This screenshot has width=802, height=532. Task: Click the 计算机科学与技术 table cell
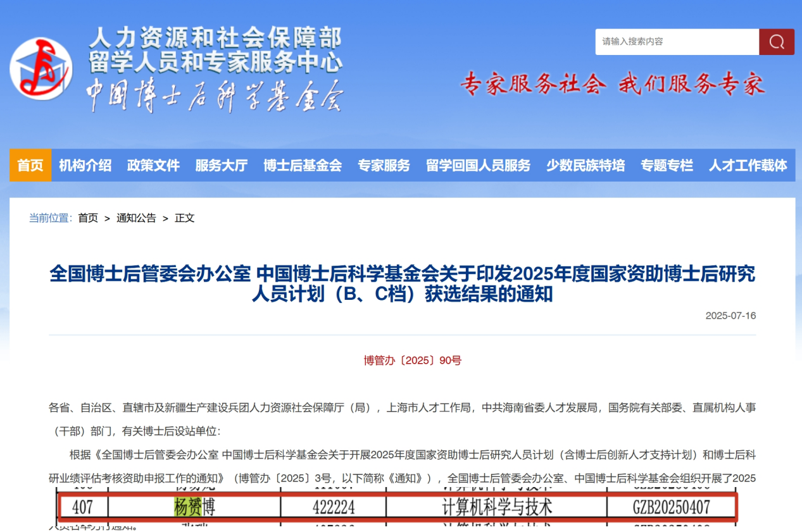pos(497,507)
